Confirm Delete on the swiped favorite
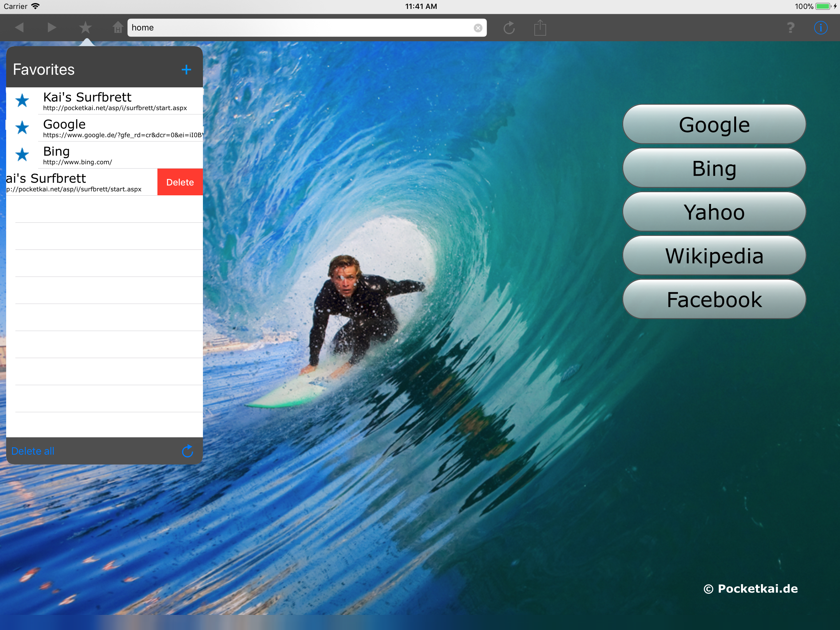The width and height of the screenshot is (840, 630). point(180,182)
